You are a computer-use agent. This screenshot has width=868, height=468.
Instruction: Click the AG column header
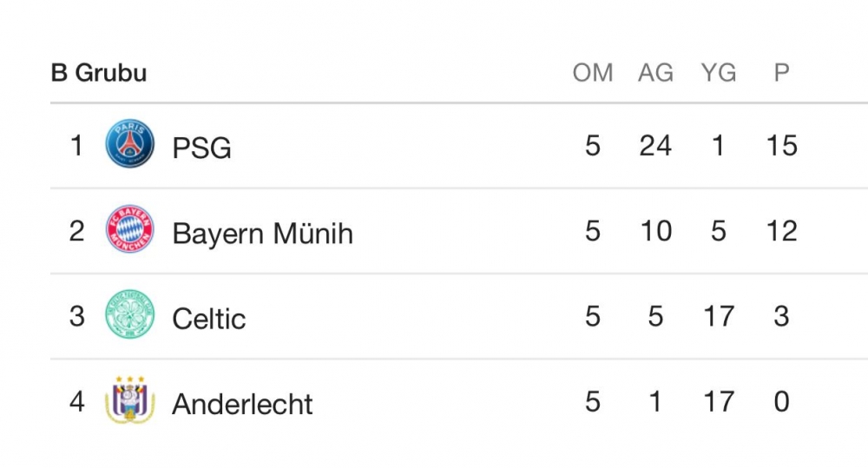(x=655, y=73)
